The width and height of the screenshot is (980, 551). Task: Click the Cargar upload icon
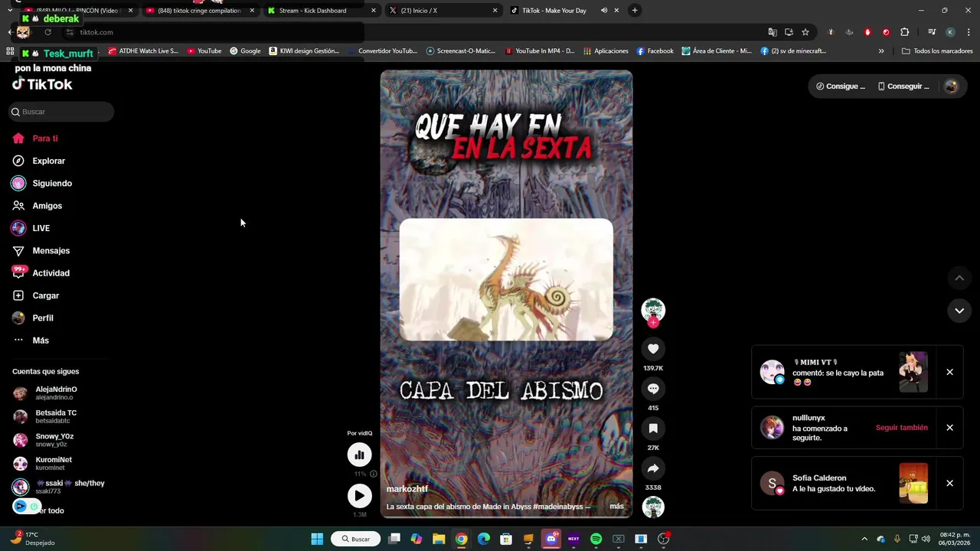click(x=18, y=295)
